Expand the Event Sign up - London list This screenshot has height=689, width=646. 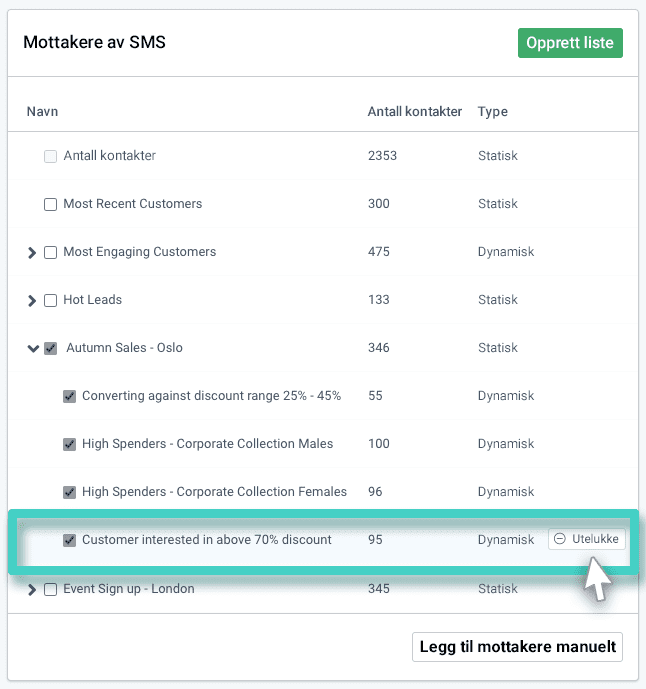tap(33, 590)
